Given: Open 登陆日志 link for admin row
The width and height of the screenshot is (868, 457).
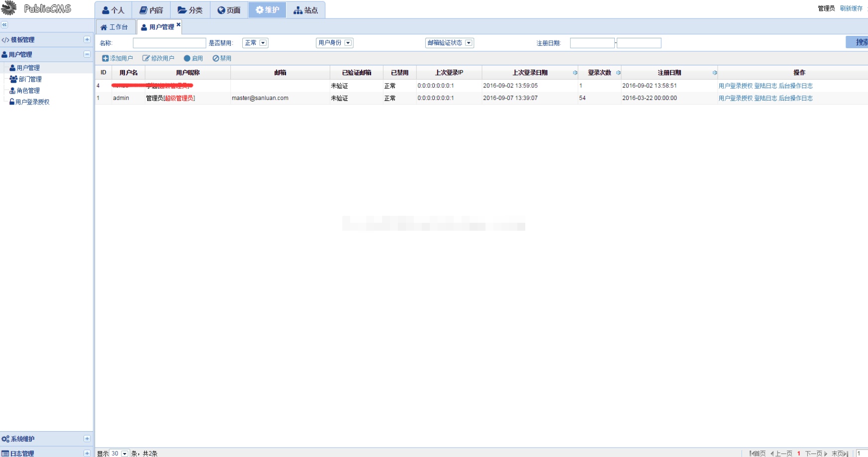Looking at the screenshot, I should coord(766,98).
